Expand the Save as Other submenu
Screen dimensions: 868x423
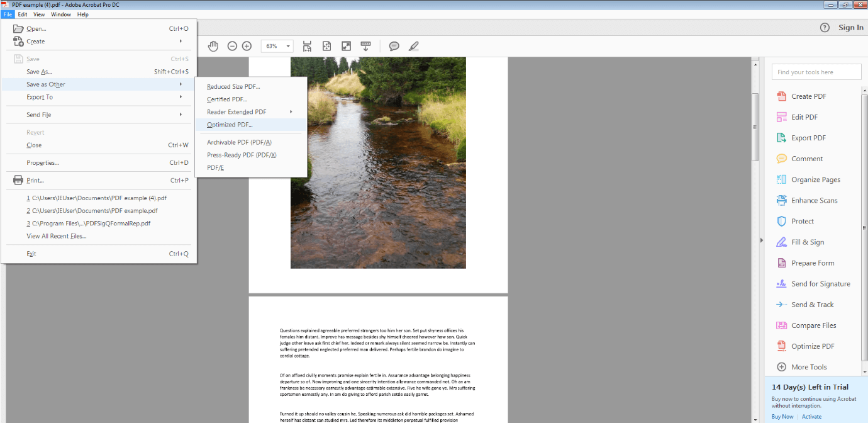[x=99, y=84]
